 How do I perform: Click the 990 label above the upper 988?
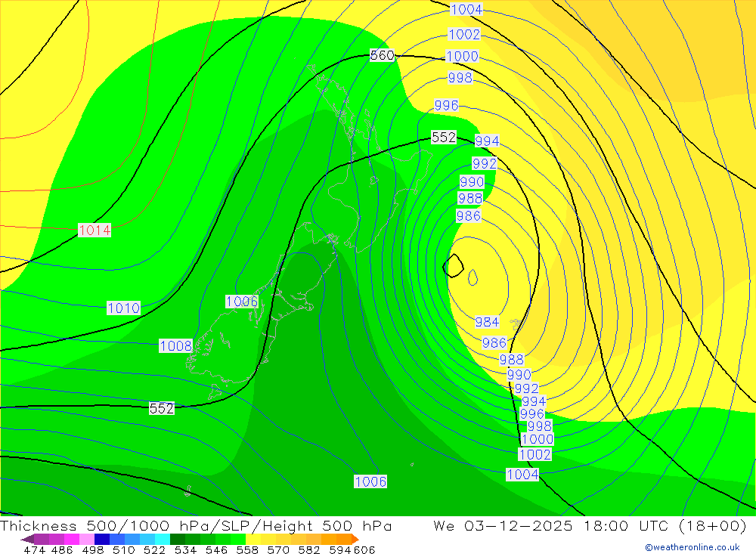[x=472, y=182]
